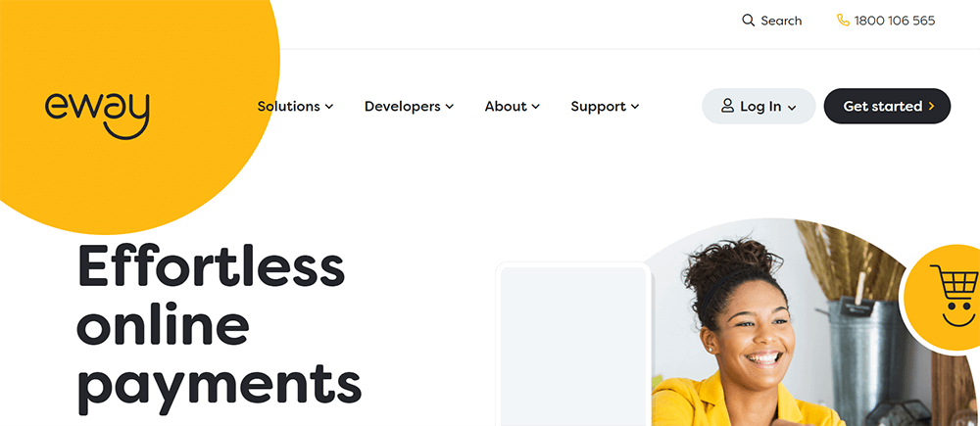The image size is (980, 426).
Task: Call the 1800 106 565 number link
Action: click(x=895, y=21)
